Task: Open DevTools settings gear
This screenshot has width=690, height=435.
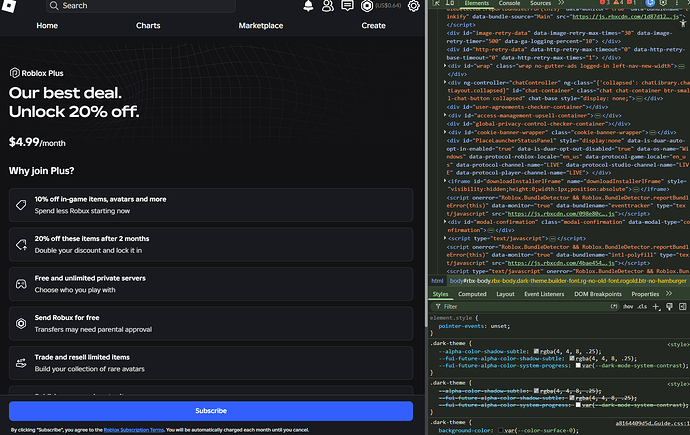Action: (663, 3)
